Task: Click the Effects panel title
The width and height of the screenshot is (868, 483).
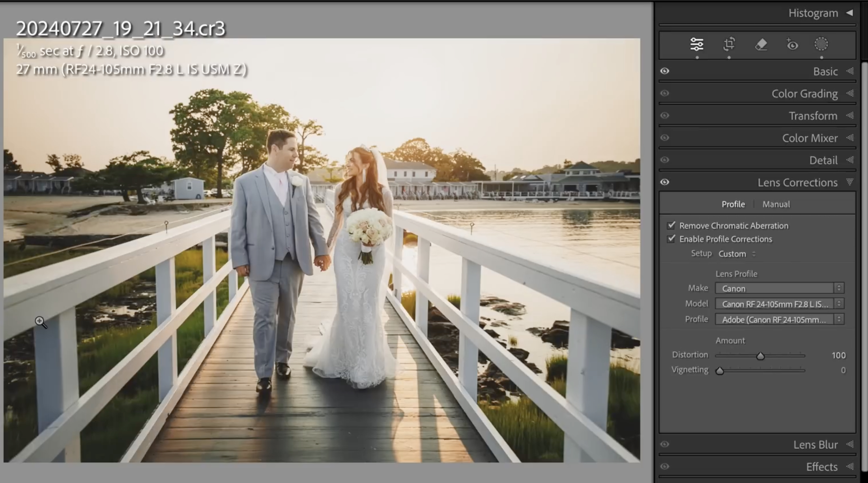Action: [x=821, y=467]
